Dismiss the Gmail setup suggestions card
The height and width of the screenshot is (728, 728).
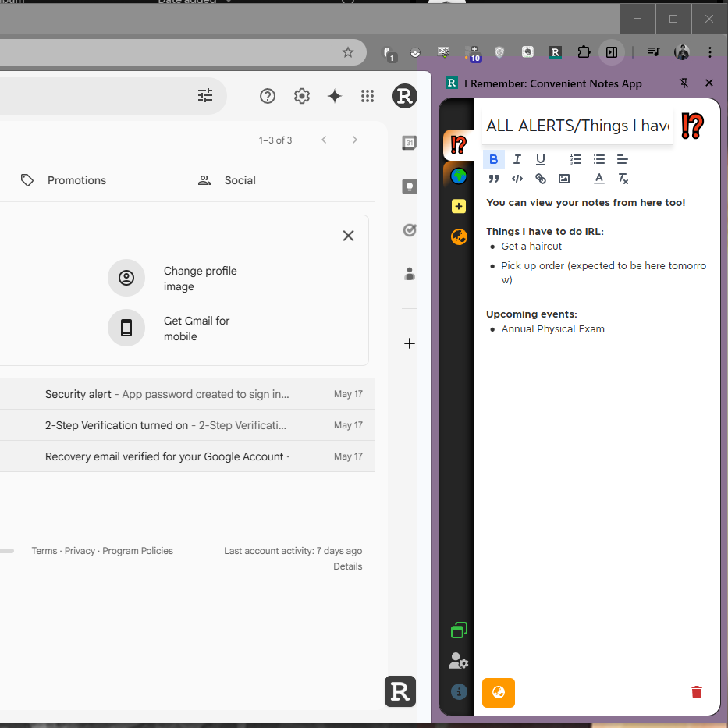coord(348,236)
